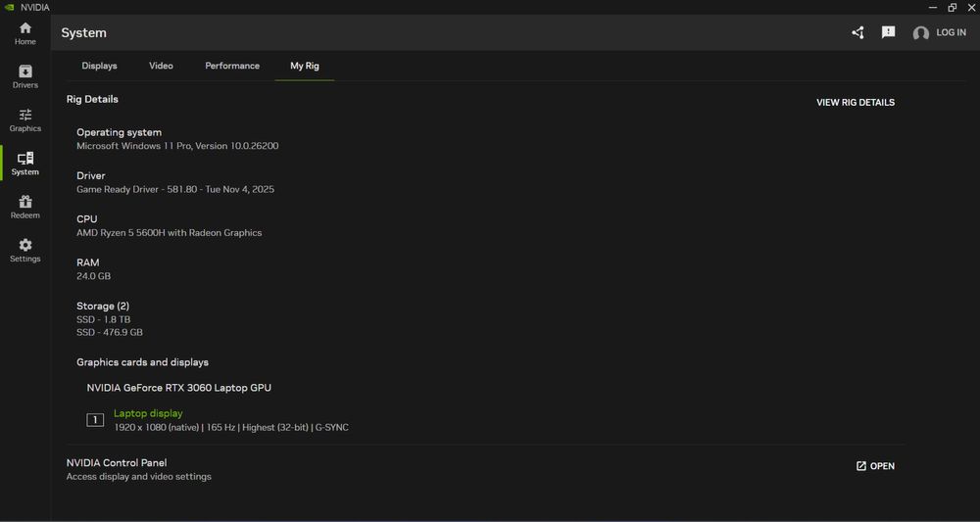Click the Windows 11 Pro version text
Image resolution: width=980 pixels, height=522 pixels.
tap(177, 146)
